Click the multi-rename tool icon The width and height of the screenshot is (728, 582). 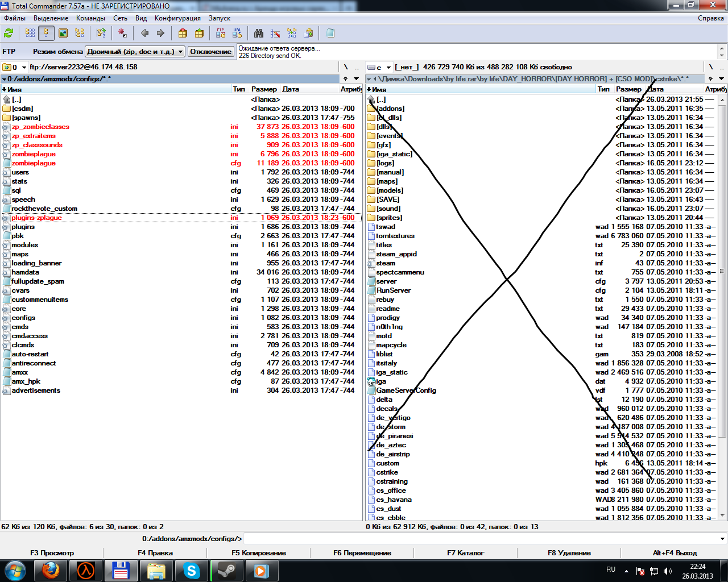275,34
